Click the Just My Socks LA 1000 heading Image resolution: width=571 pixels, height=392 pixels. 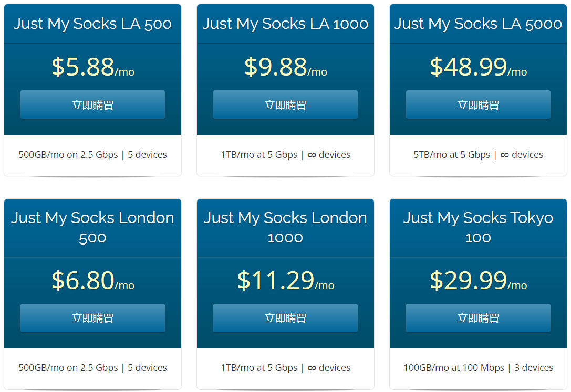click(285, 24)
